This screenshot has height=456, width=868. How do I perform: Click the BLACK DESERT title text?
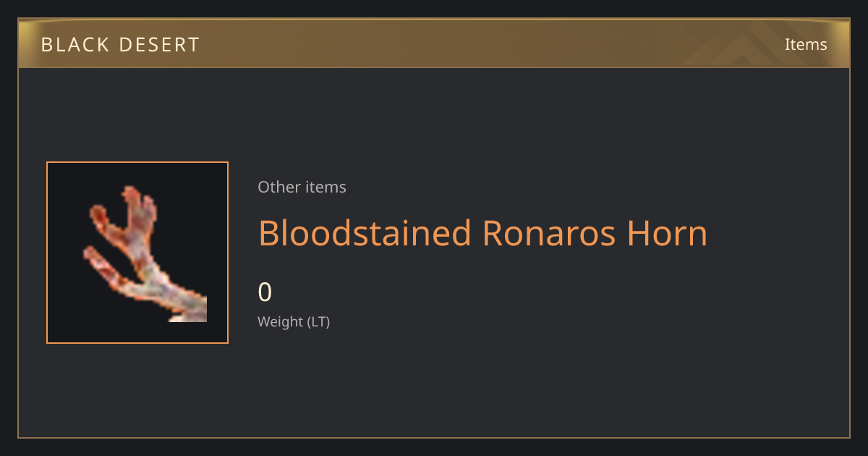point(120,45)
